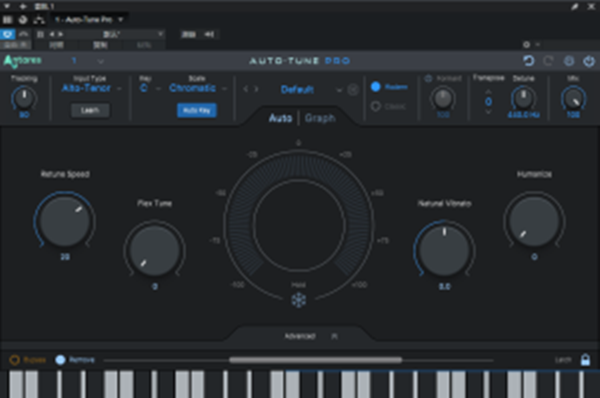The height and width of the screenshot is (398, 600).
Task: Click the Latch padlock icon
Action: click(585, 360)
